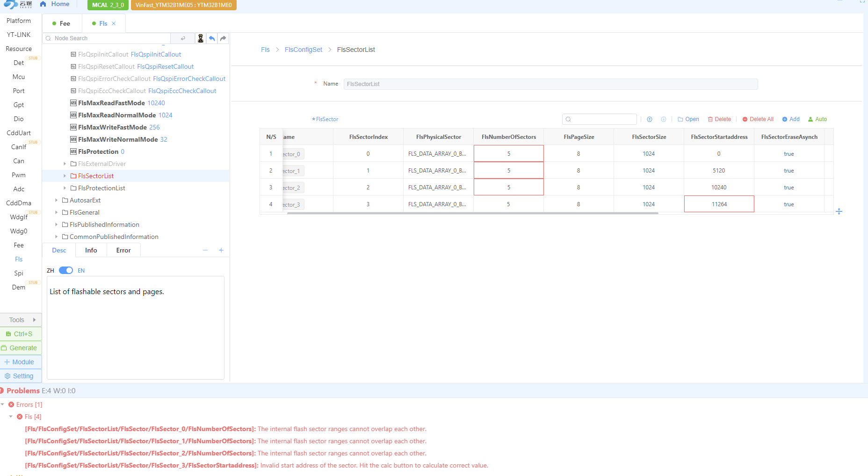This screenshot has width=868, height=476.
Task: Click the undo arrow beside Node Search
Action: (x=212, y=38)
